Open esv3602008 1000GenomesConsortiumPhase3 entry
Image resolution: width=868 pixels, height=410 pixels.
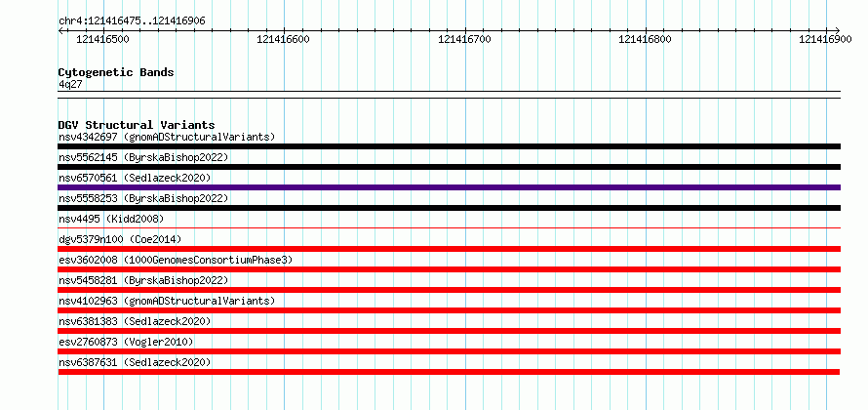click(176, 260)
